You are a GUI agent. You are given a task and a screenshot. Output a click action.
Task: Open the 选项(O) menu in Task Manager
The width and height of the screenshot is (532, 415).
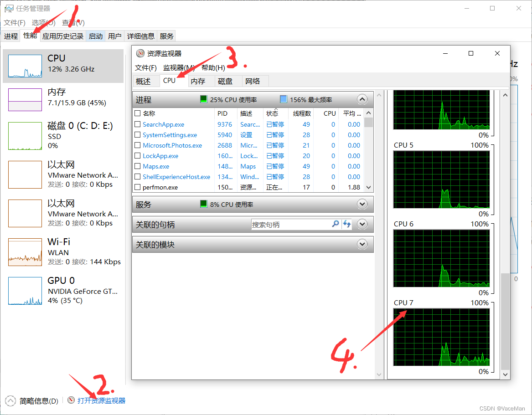coord(43,22)
